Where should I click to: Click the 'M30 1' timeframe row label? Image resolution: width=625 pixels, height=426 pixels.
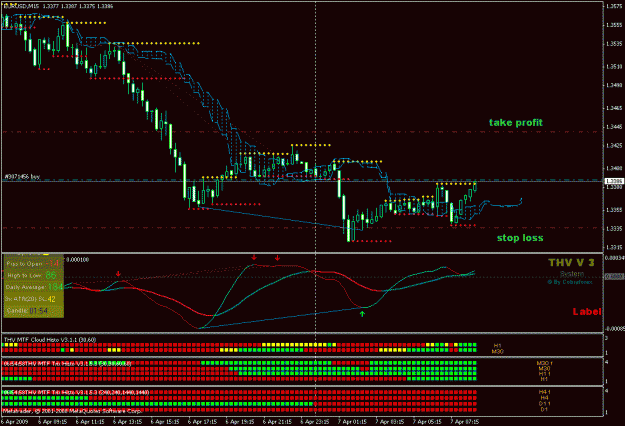[x=544, y=363]
